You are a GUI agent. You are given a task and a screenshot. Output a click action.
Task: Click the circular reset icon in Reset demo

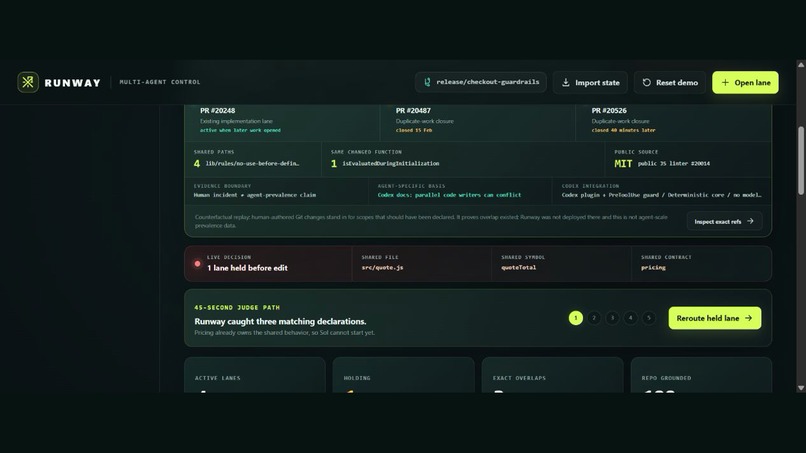646,82
